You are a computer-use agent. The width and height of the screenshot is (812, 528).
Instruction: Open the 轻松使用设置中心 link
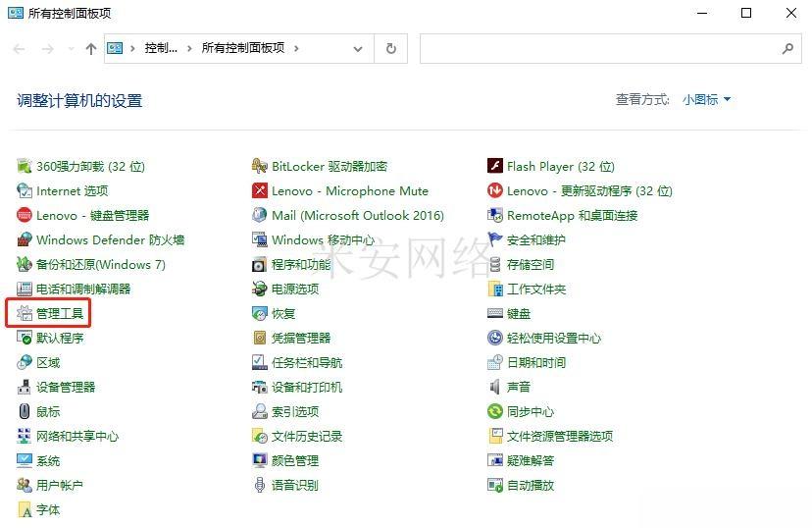tap(554, 338)
